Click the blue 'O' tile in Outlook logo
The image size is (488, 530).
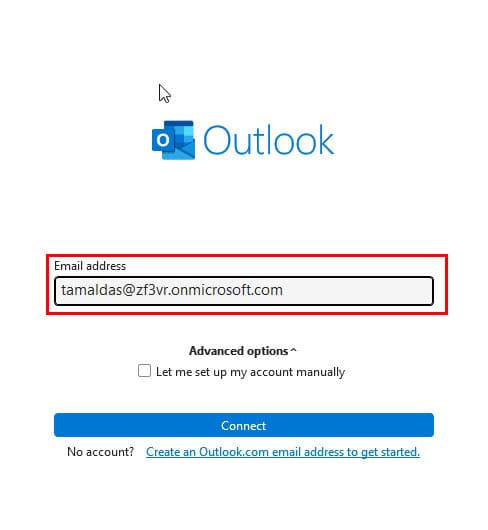pos(163,140)
